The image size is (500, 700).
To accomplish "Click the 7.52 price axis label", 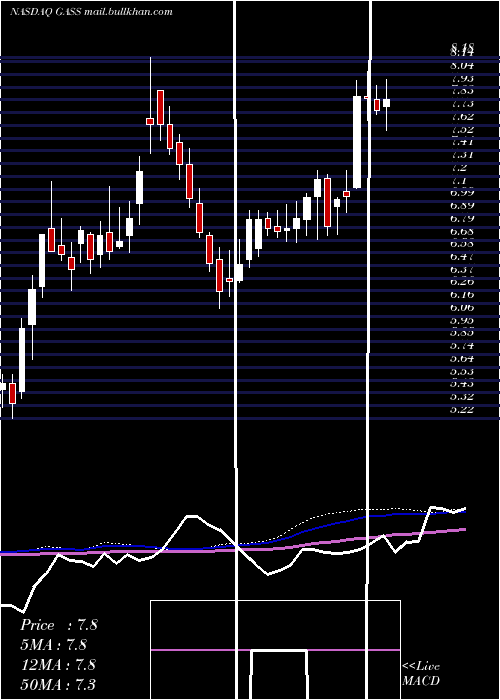I will pos(462,129).
